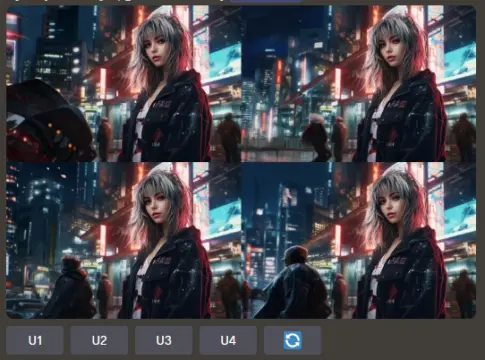Click the woman's black jacket in bottom-right image
Viewport: 485px width, 360px height.
(x=403, y=273)
